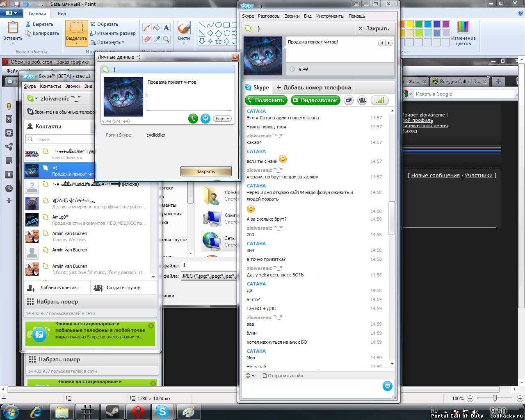Open the history clock panel in Opera sidebar
Screen dimensions: 525x420
pyautogui.click(x=9, y=189)
